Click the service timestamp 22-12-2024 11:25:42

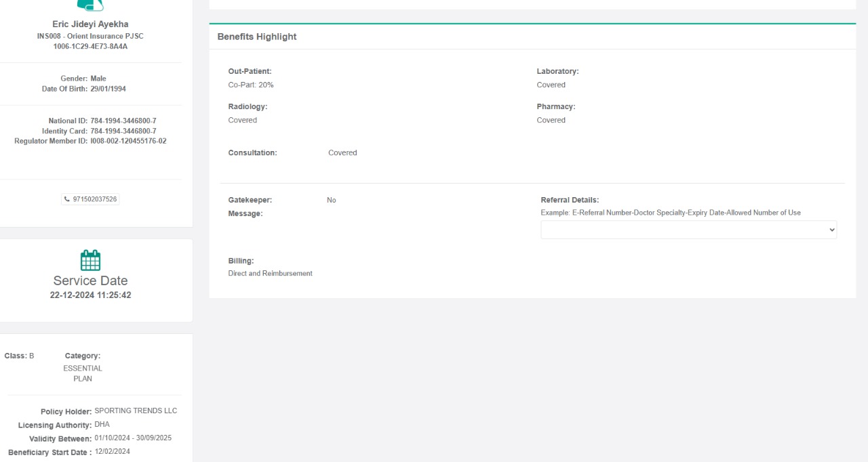(90, 295)
